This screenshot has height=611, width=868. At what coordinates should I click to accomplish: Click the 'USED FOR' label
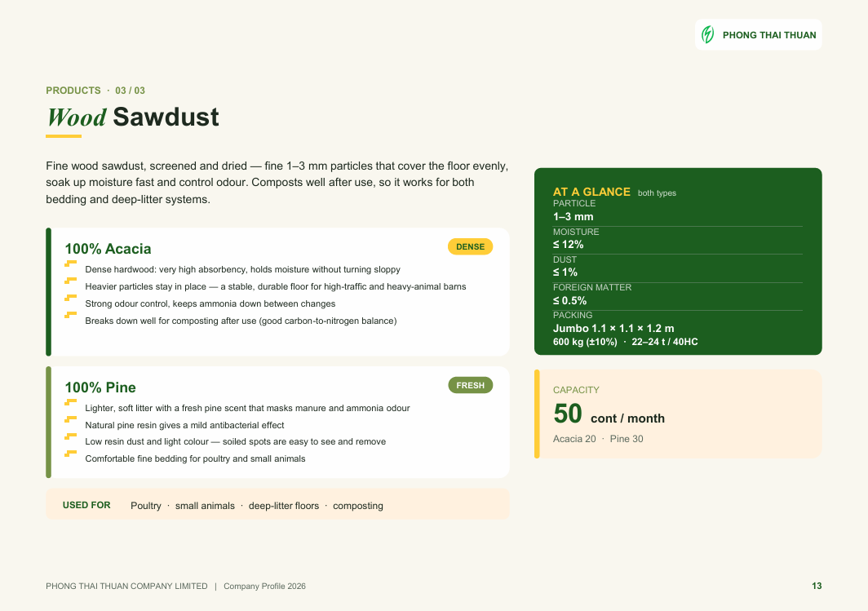coord(86,505)
